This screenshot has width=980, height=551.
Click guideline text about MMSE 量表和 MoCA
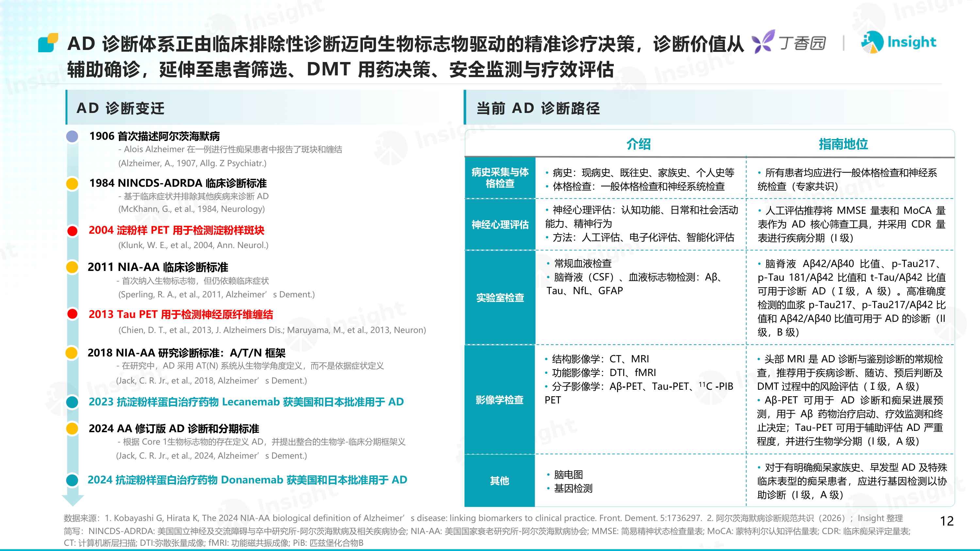(851, 224)
